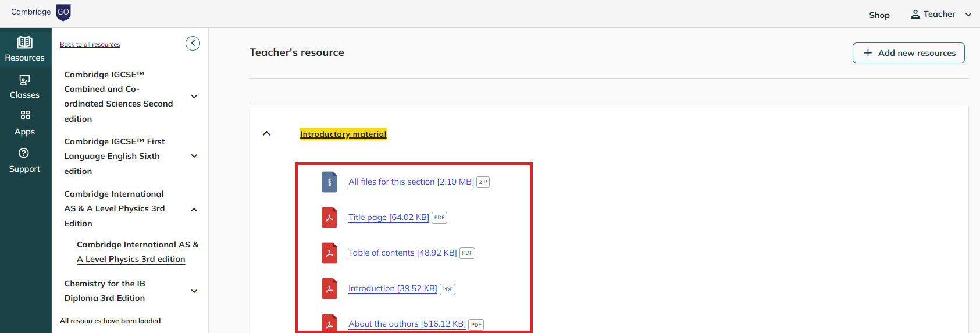Click Add new resources button

pyautogui.click(x=908, y=53)
